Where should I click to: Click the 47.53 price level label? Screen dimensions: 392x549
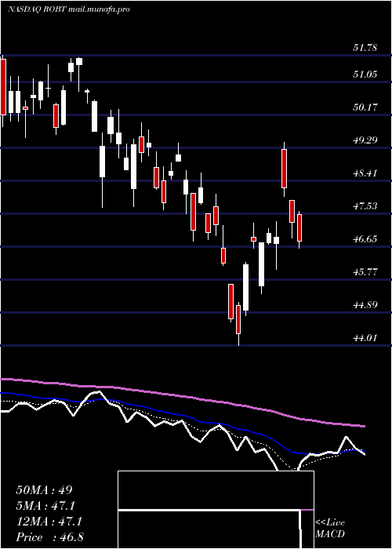(365, 205)
